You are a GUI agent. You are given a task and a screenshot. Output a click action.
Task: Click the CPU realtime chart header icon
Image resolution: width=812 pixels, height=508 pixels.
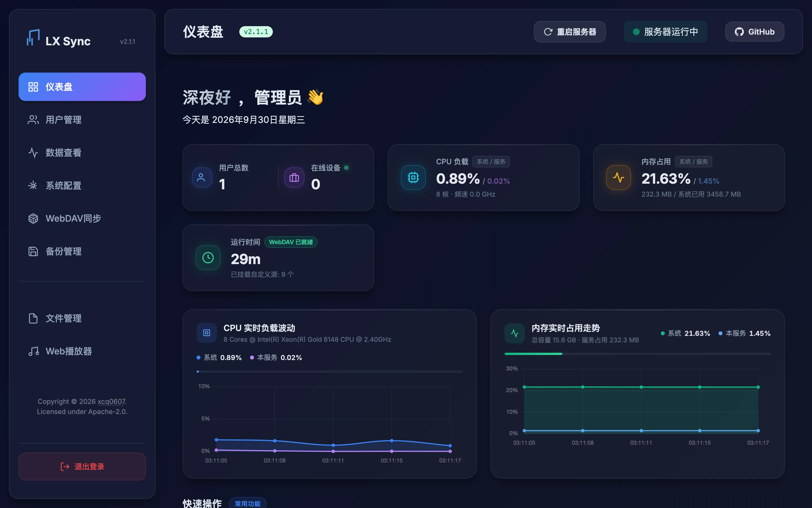206,333
